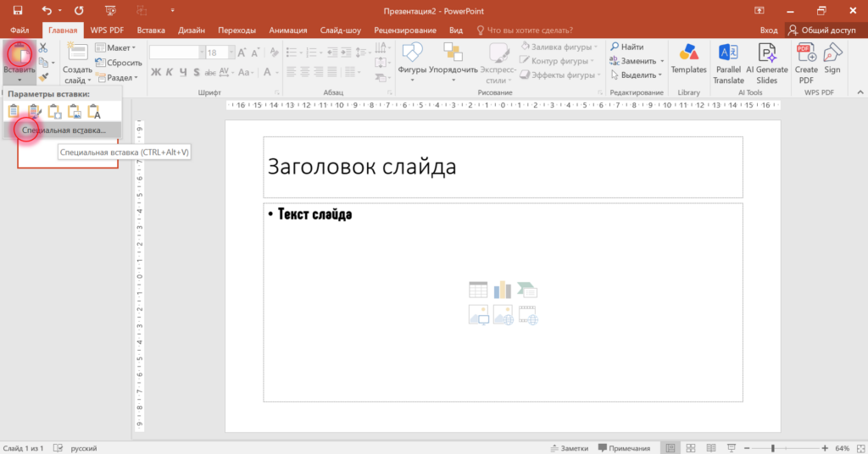This screenshot has height=454, width=868.
Task: Click the Найти find button
Action: (x=626, y=47)
